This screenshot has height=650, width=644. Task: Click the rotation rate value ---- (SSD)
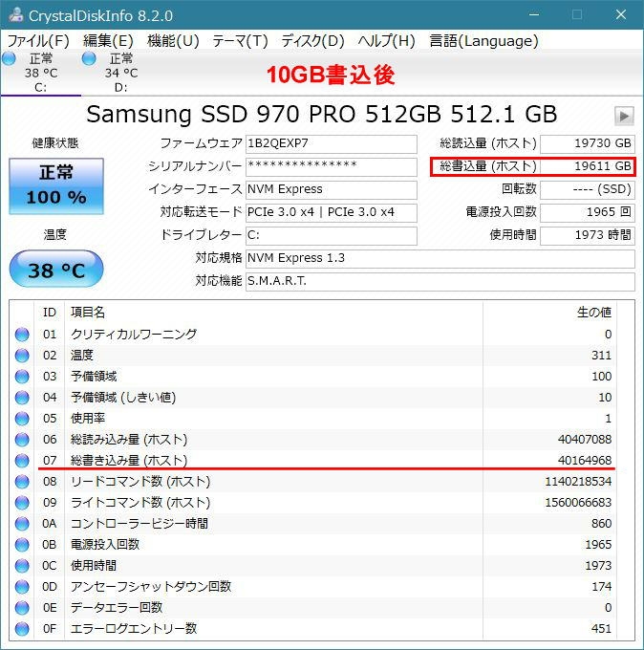[x=588, y=190]
